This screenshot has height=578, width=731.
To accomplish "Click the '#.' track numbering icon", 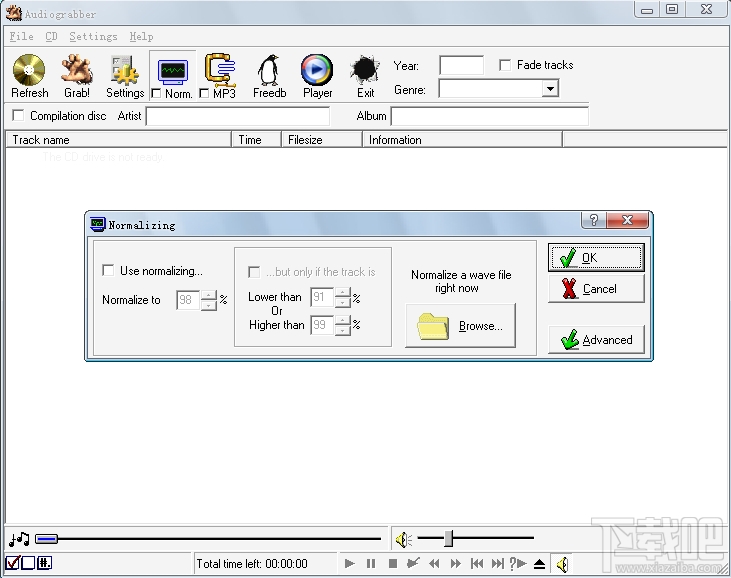I will 44,563.
